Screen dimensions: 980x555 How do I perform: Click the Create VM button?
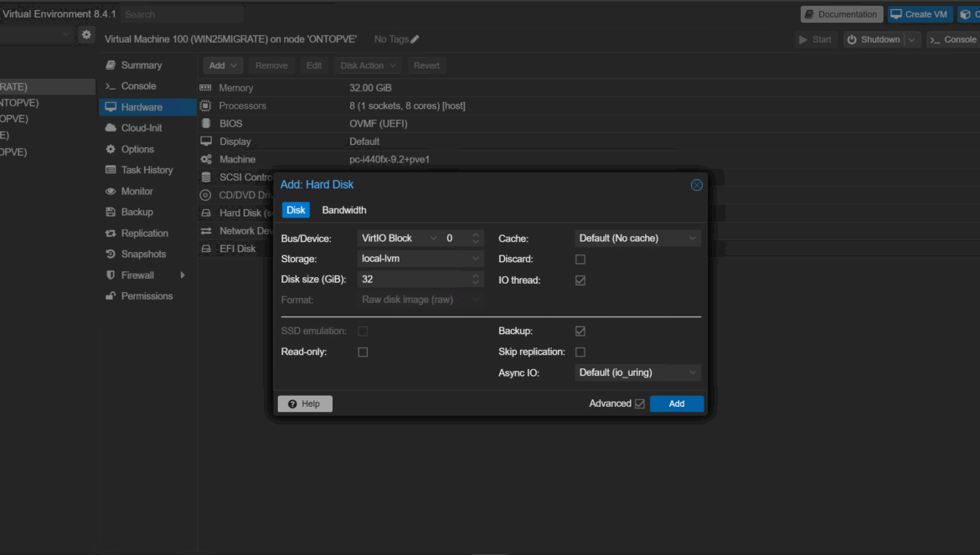tap(919, 14)
